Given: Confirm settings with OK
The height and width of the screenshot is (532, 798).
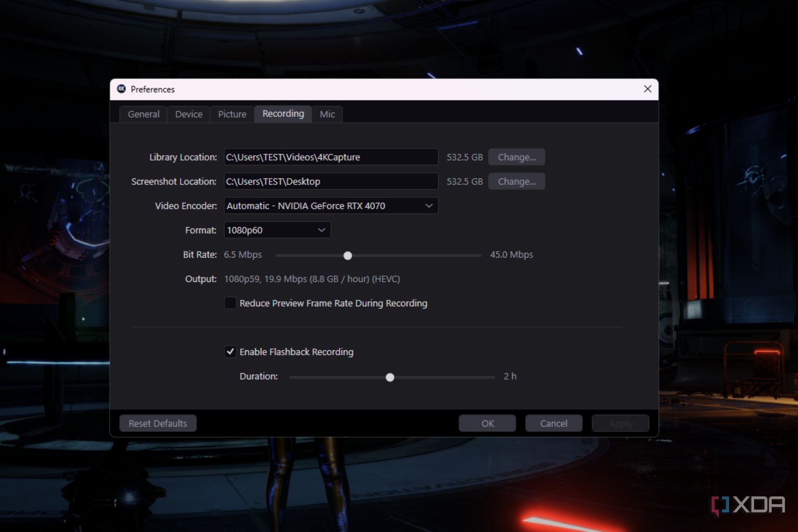Looking at the screenshot, I should point(487,423).
